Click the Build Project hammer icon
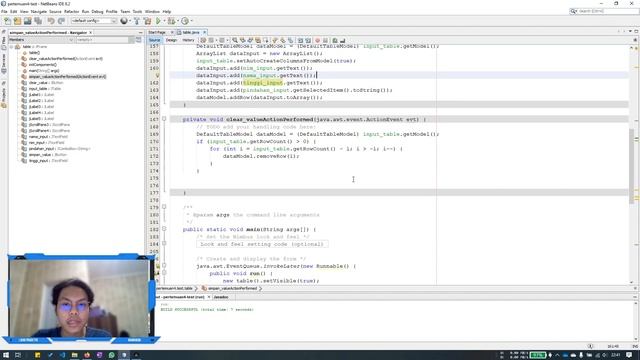640x360 pixels. pos(137,21)
